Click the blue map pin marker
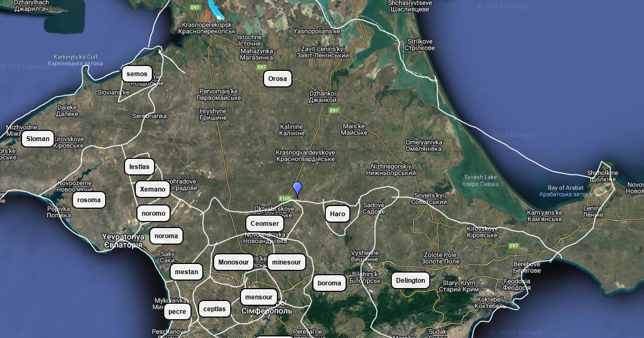This screenshot has height=338, width=644. pos(297,189)
